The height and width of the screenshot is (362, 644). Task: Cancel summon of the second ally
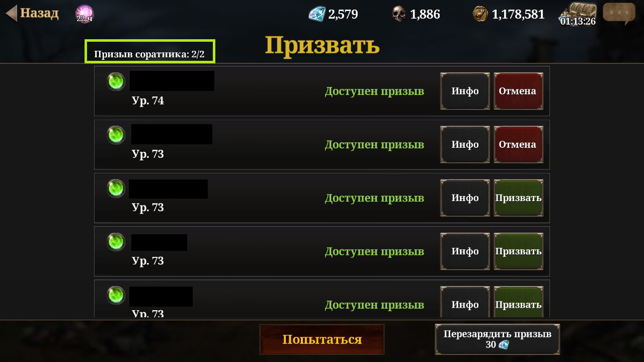click(518, 144)
